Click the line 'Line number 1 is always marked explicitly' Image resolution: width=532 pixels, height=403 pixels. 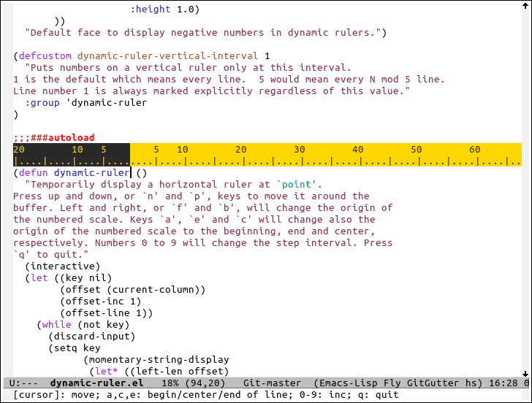(x=212, y=91)
